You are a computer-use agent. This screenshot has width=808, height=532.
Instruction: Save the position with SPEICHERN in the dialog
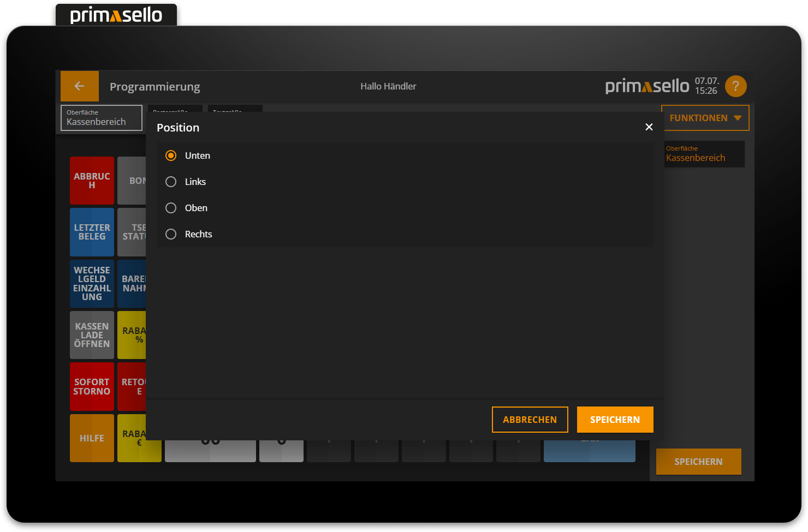coord(615,420)
